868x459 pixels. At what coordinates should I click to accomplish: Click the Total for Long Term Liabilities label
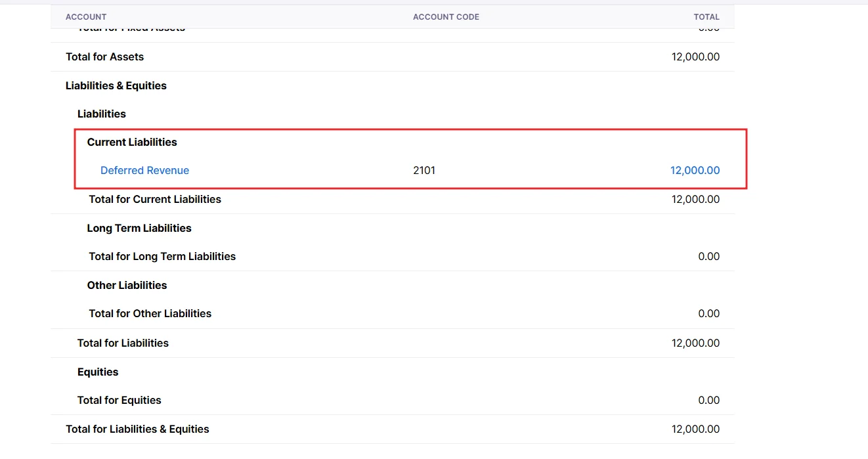coord(162,257)
